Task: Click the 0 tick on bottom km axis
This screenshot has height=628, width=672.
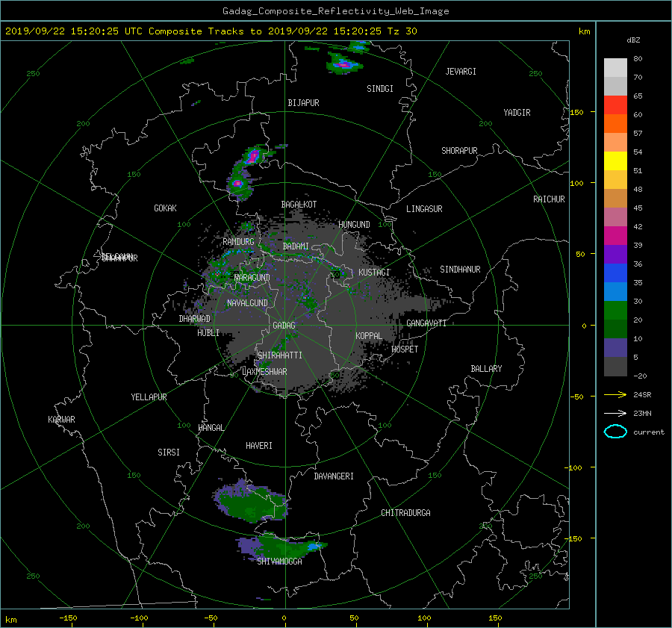Action: click(284, 618)
